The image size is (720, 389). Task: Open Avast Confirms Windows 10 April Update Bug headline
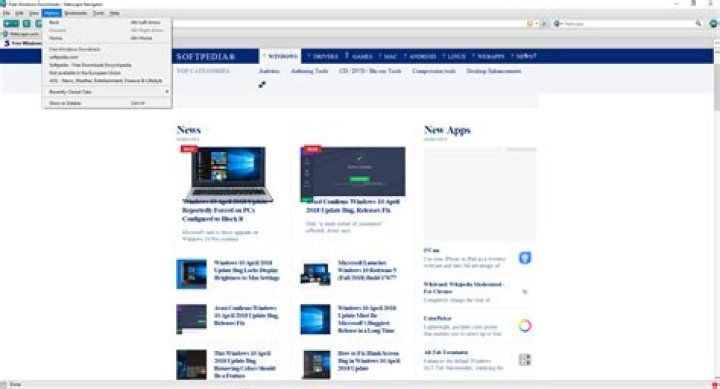pos(353,206)
